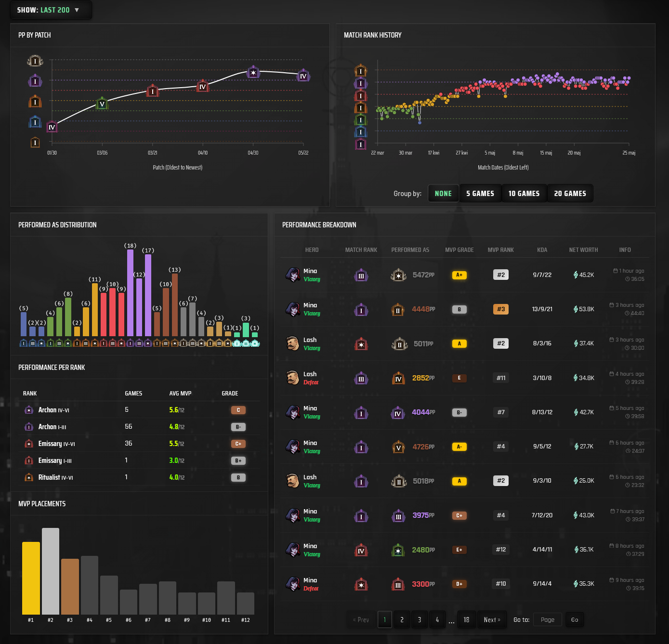Screen dimensions: 669x644
Task: Click the green V rank marker on patch chart
Action: coord(102,104)
